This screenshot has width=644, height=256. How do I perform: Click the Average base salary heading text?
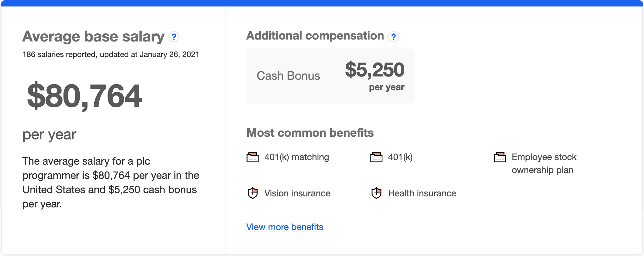(93, 37)
